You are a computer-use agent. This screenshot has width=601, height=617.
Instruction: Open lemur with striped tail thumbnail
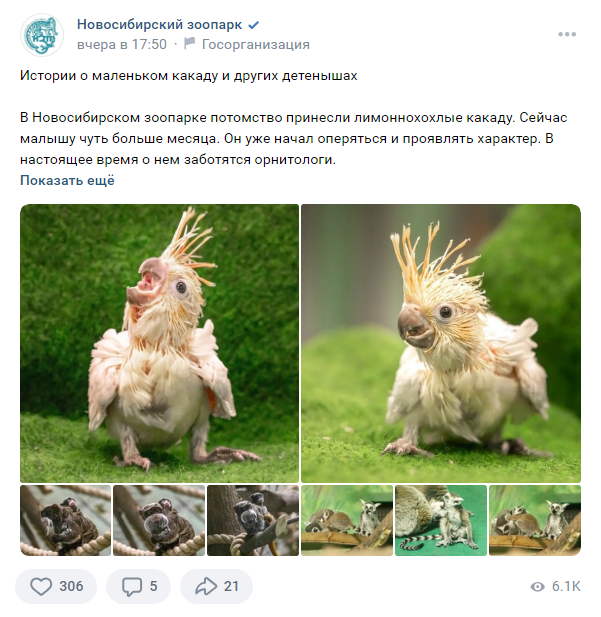[x=441, y=520]
